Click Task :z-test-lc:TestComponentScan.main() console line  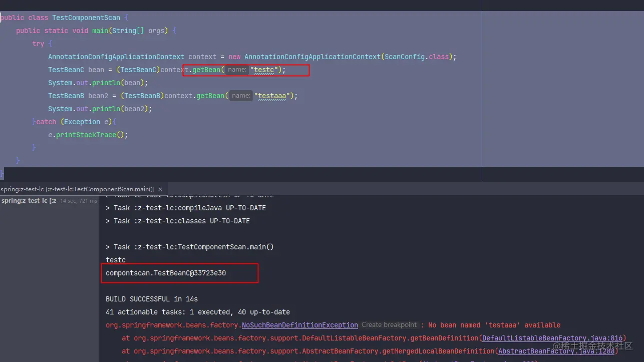pos(190,247)
